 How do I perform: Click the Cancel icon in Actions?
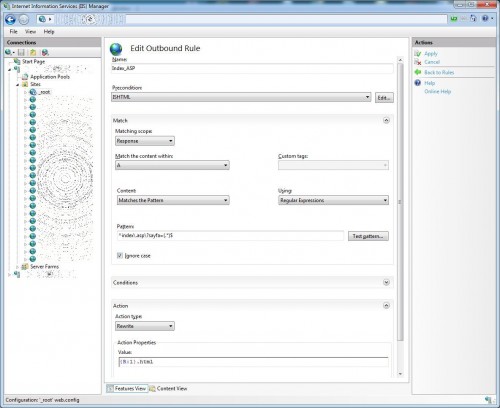click(x=418, y=62)
